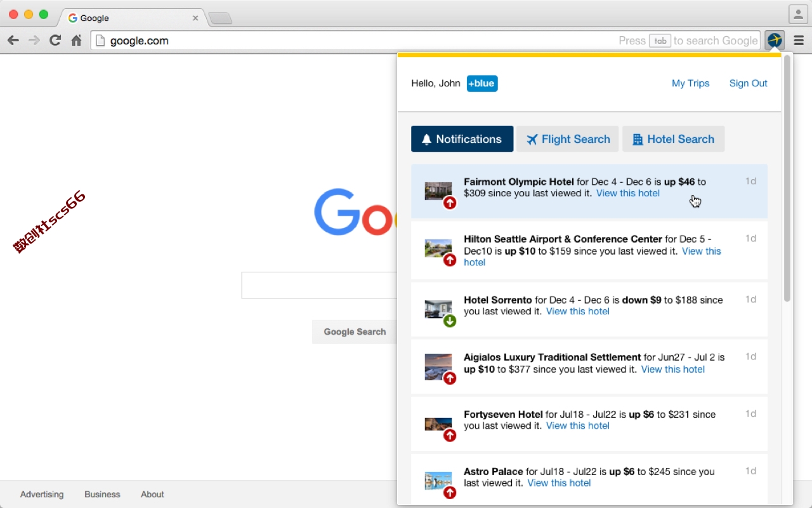This screenshot has width=812, height=508.
Task: Click the Google Search button
Action: click(x=355, y=331)
